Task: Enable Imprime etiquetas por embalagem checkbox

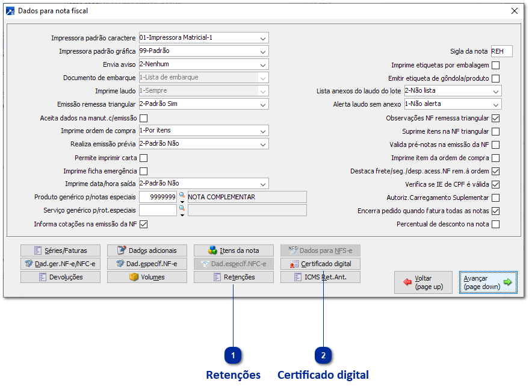Action: (x=496, y=65)
